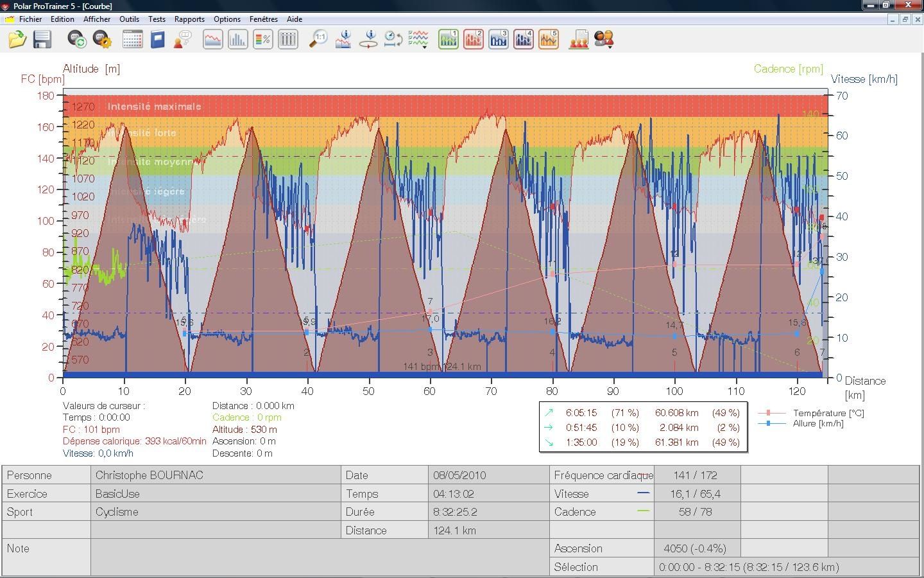Open file with the folder icon
Viewport: 924px width, 578px height.
17,39
